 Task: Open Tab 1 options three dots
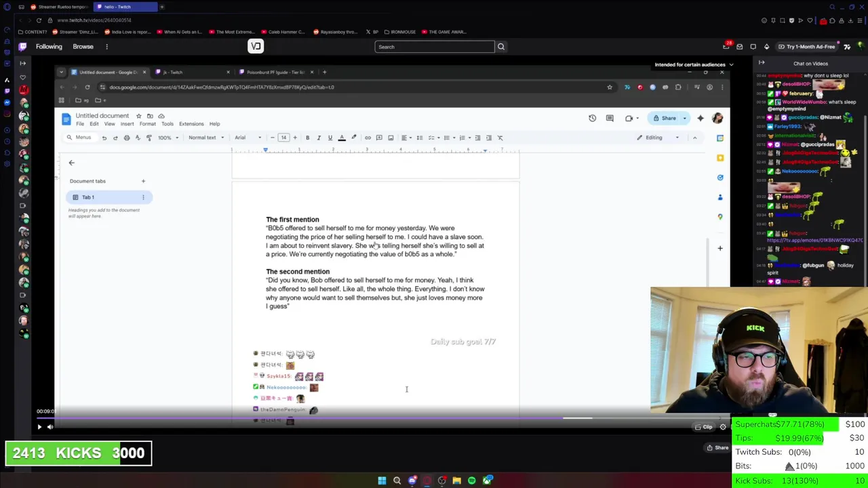pos(143,197)
